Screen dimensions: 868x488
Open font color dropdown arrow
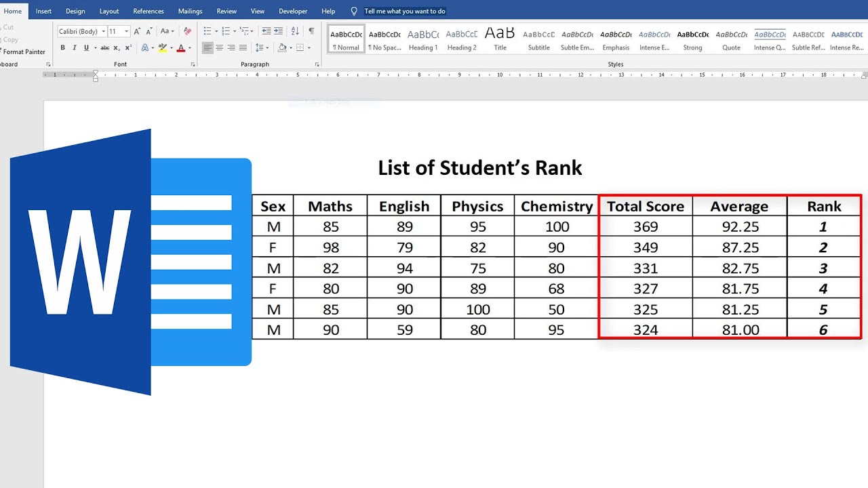point(189,48)
